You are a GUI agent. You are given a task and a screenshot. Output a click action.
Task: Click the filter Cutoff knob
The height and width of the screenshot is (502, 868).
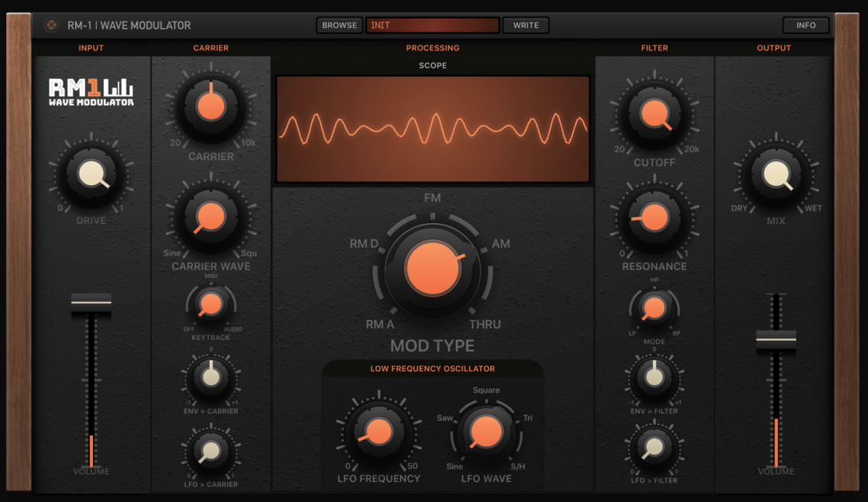[654, 114]
